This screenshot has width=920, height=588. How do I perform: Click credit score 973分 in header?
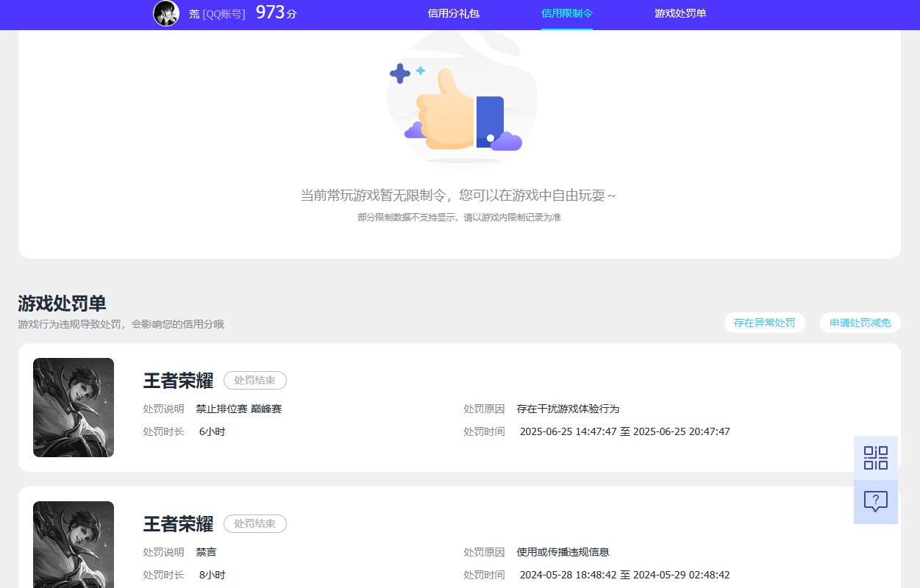pyautogui.click(x=277, y=12)
